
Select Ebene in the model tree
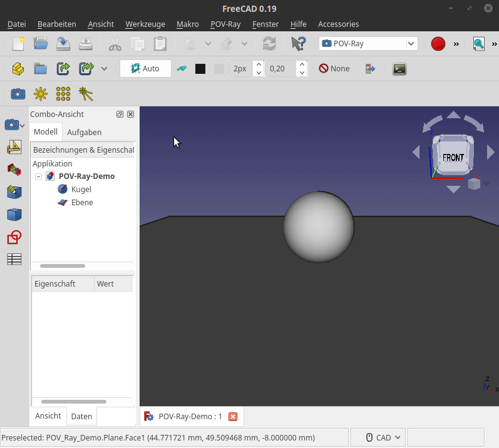[82, 203]
